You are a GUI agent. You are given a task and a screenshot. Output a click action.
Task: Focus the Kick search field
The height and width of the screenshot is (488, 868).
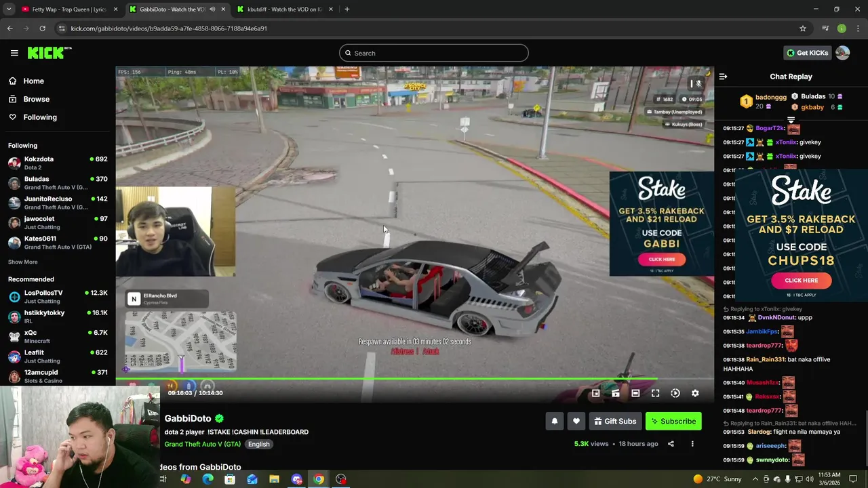coord(434,53)
